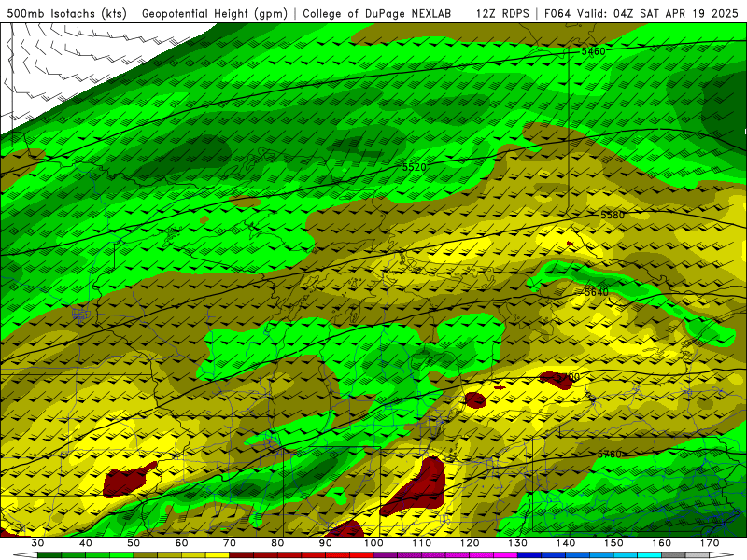Click the 150 value on the color scale

613,543
